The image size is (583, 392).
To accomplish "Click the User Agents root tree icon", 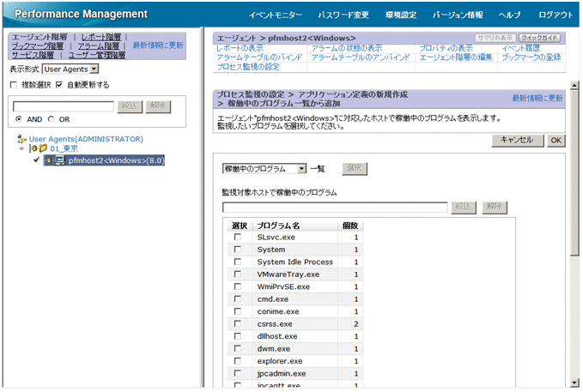I will click(x=21, y=139).
